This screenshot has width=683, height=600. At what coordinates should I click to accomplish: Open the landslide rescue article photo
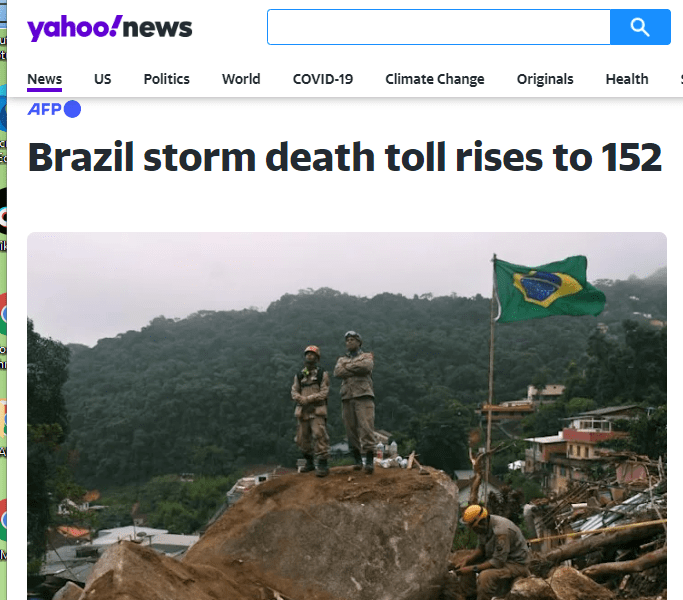[x=347, y=416]
